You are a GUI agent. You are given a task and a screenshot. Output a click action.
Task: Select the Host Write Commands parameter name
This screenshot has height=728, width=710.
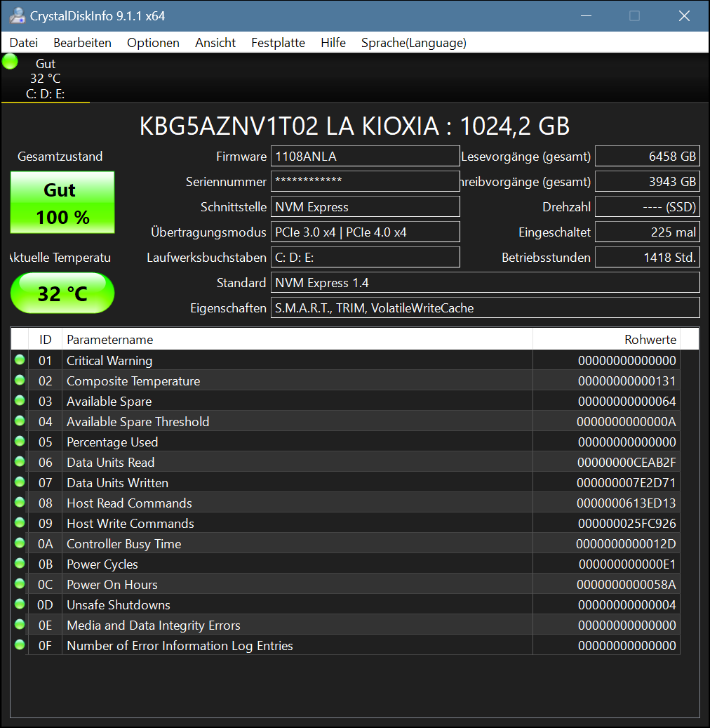click(x=130, y=524)
